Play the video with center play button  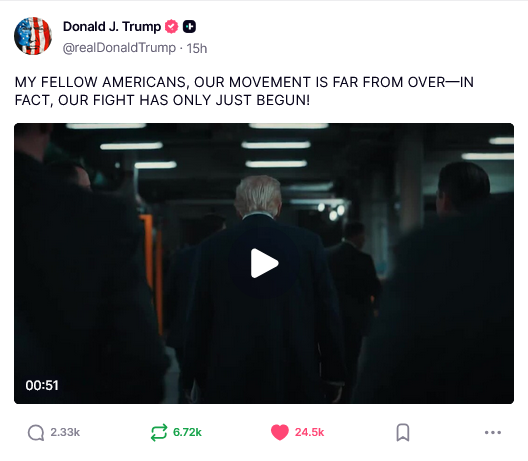pos(264,263)
